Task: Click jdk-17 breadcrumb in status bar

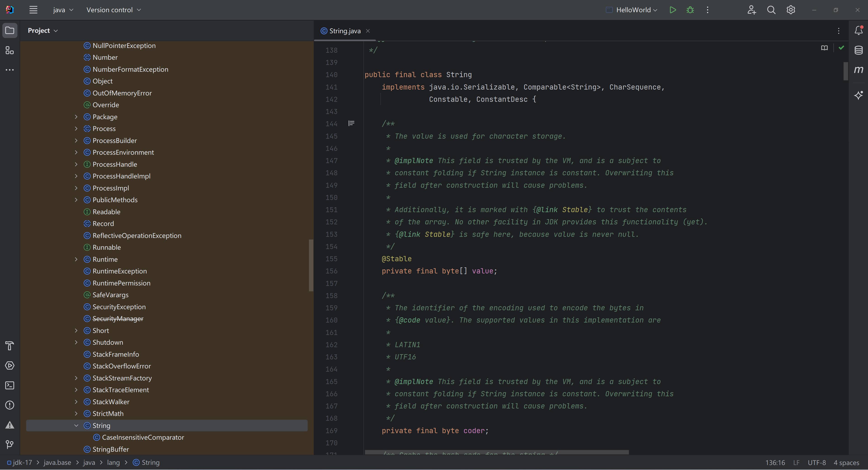Action: tap(19, 463)
